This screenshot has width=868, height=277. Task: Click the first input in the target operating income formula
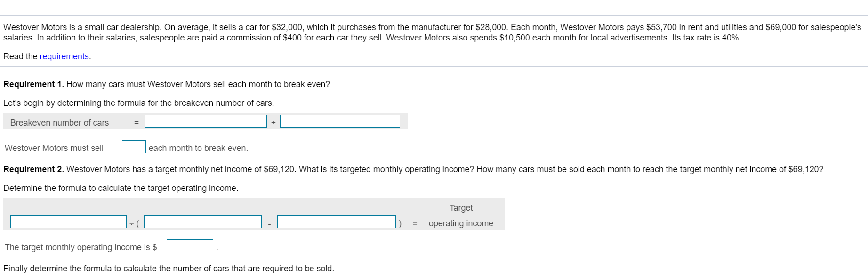(x=68, y=222)
